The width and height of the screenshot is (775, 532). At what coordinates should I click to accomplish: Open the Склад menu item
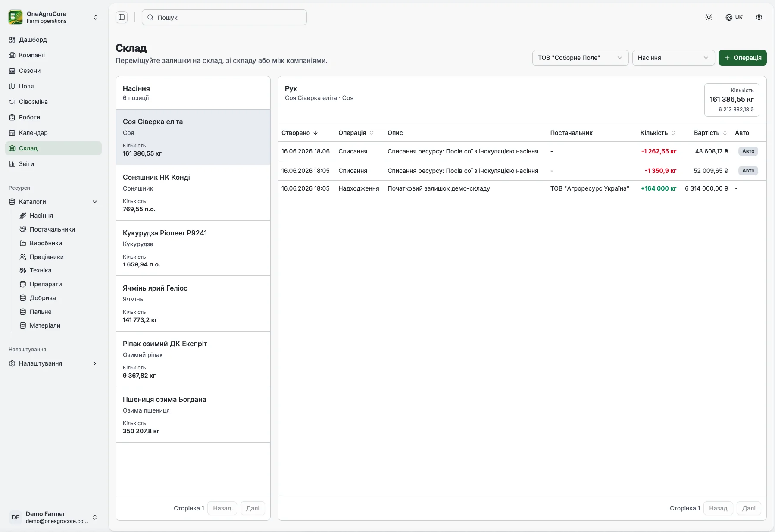click(x=53, y=148)
